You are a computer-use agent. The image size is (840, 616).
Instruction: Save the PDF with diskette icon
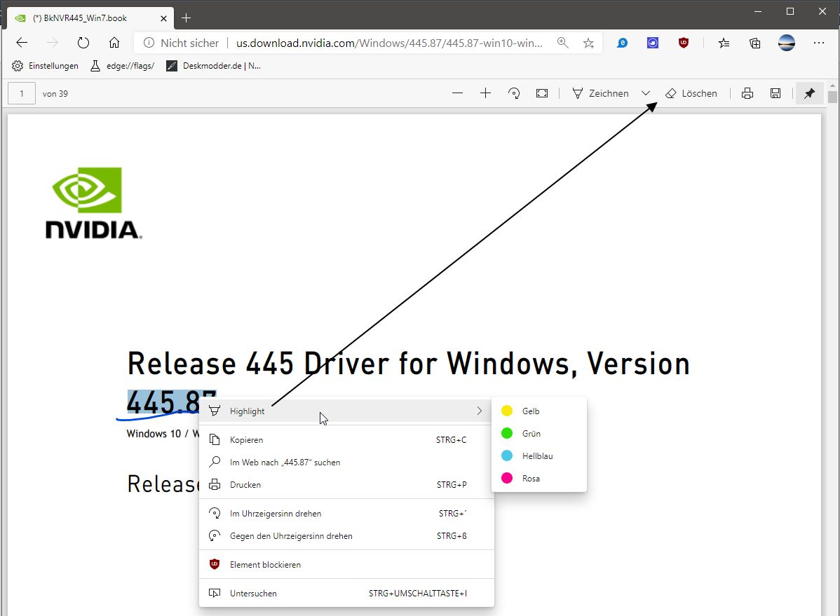775,93
